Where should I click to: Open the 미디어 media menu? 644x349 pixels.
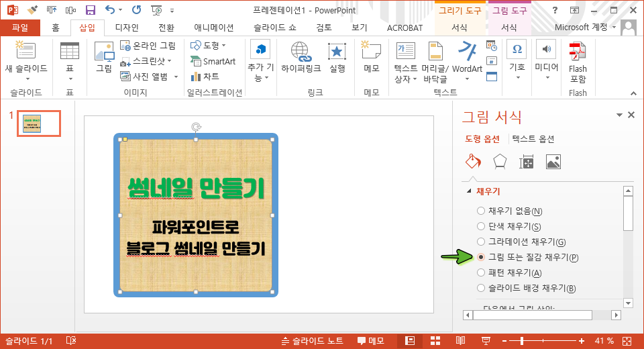pyautogui.click(x=546, y=61)
